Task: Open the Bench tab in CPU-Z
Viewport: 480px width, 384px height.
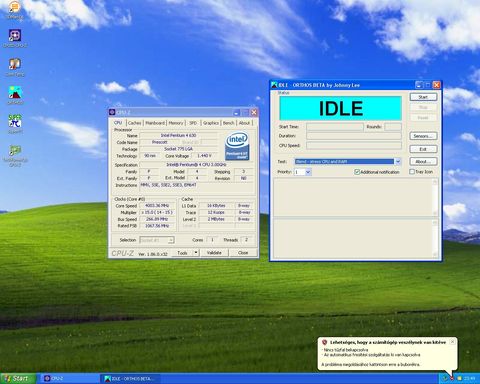Action: click(x=228, y=123)
